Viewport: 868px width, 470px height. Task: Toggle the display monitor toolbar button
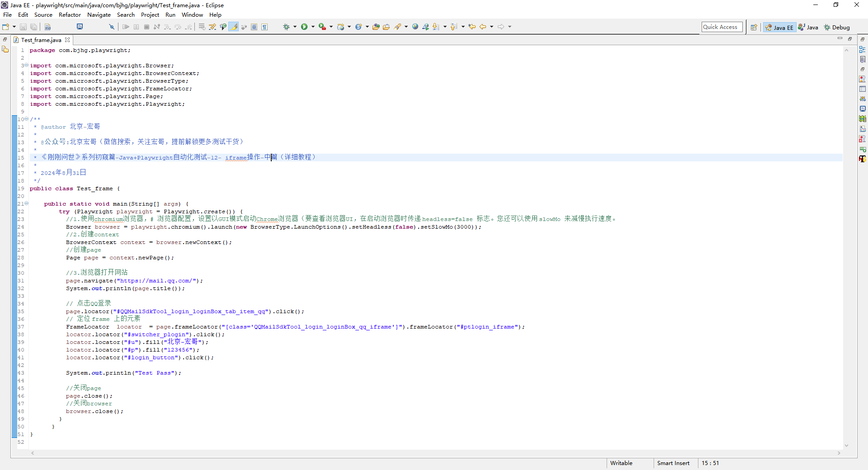tap(80, 27)
